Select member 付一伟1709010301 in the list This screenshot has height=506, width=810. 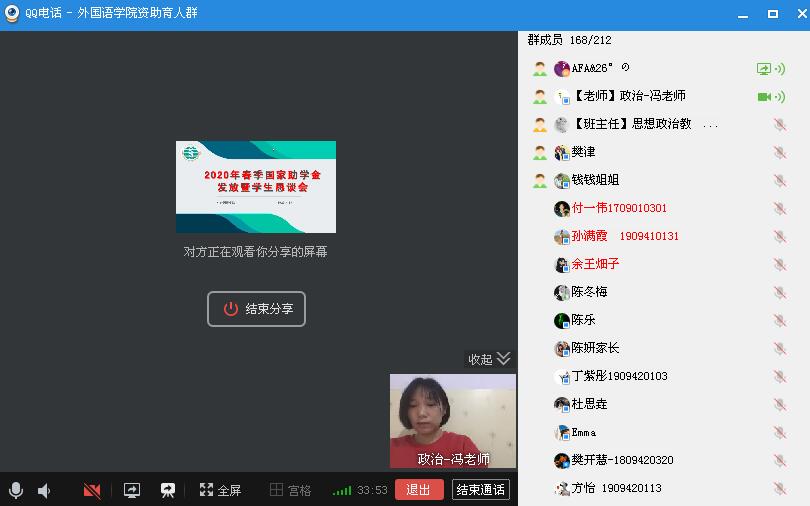(618, 209)
